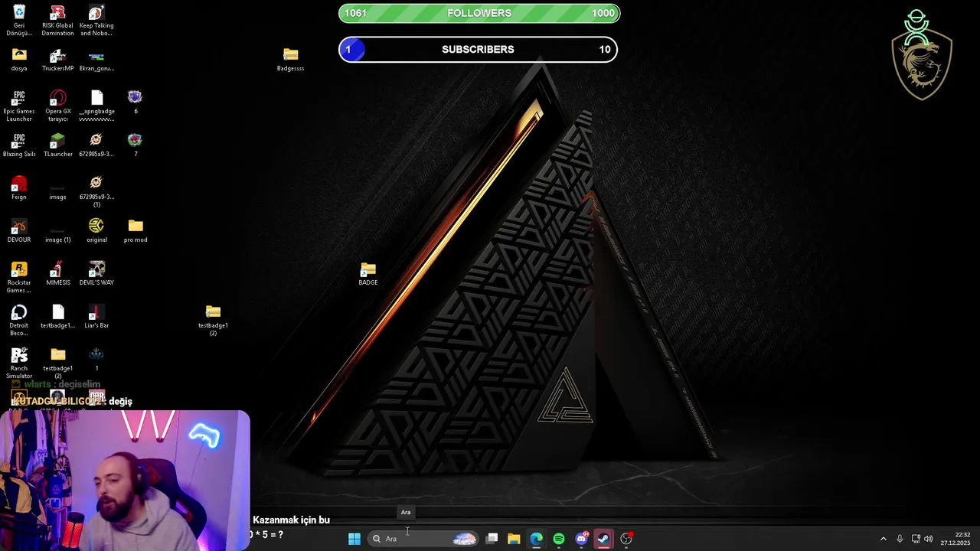Click the 'Kazanmak için bu' overlay text
980x551 pixels.
pyautogui.click(x=291, y=520)
